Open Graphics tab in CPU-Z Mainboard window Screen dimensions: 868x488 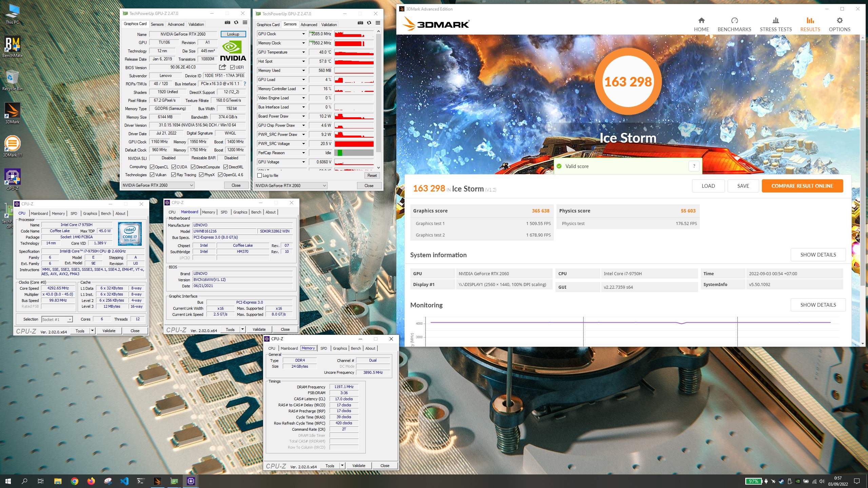click(x=240, y=212)
